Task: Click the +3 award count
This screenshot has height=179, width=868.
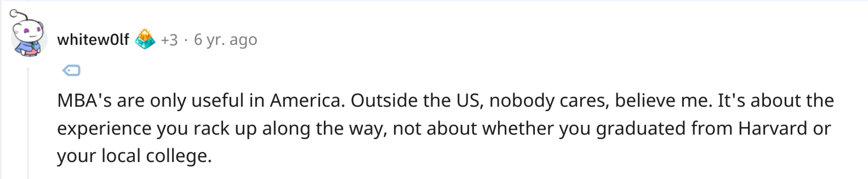Action: (x=169, y=40)
